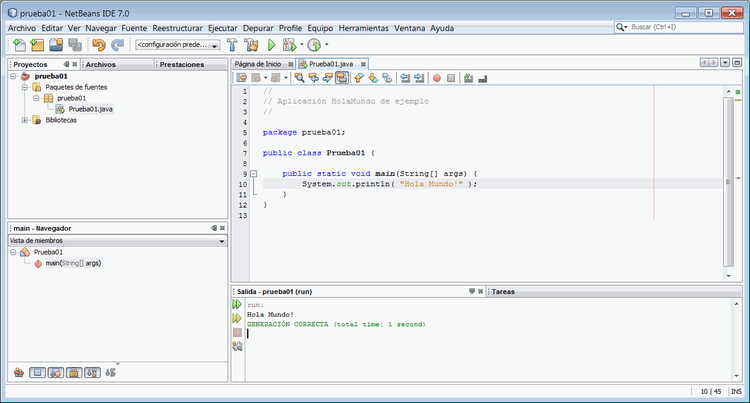
Task: Re-run with different parameters in output
Action: [x=237, y=318]
